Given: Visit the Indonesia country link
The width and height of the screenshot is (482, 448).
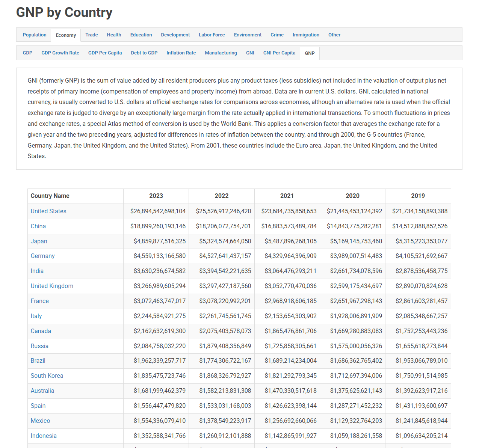Looking at the screenshot, I should (x=44, y=436).
